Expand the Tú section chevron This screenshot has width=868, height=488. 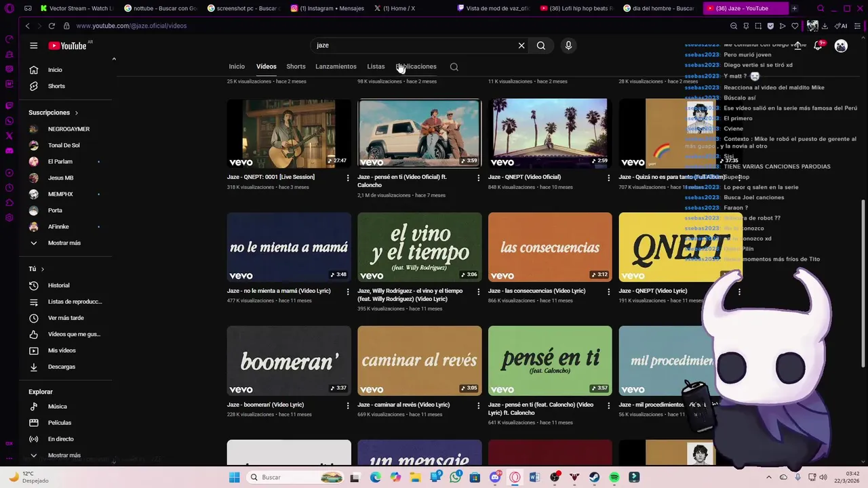[42, 269]
